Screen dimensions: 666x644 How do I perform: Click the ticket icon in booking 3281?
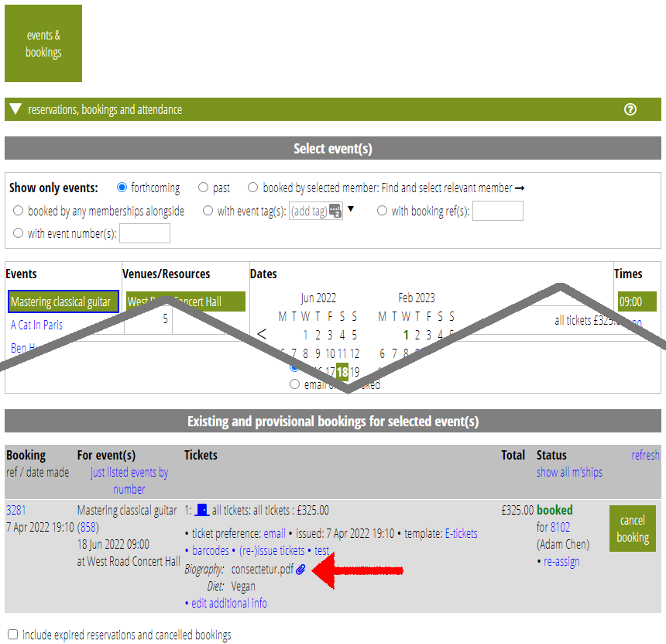(x=202, y=510)
